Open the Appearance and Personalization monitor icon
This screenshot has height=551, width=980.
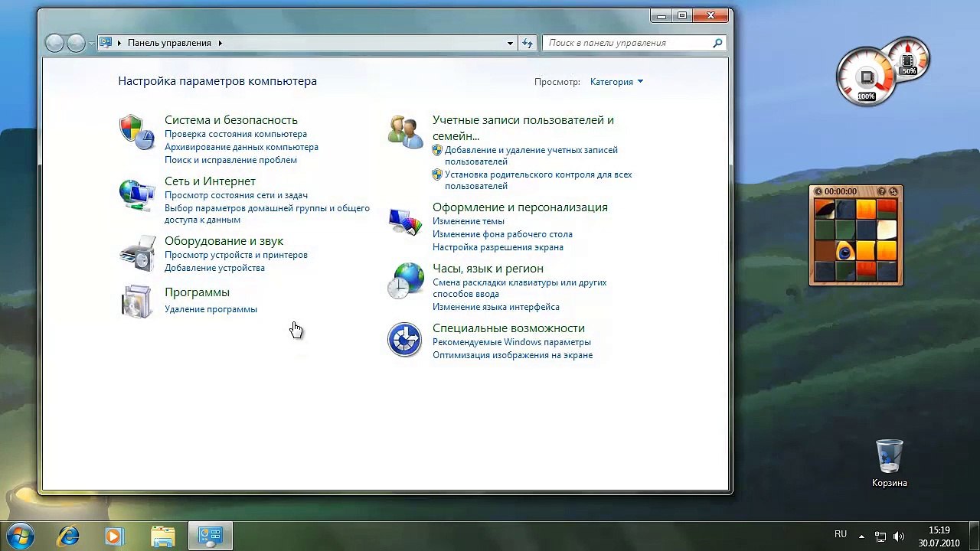pos(405,221)
